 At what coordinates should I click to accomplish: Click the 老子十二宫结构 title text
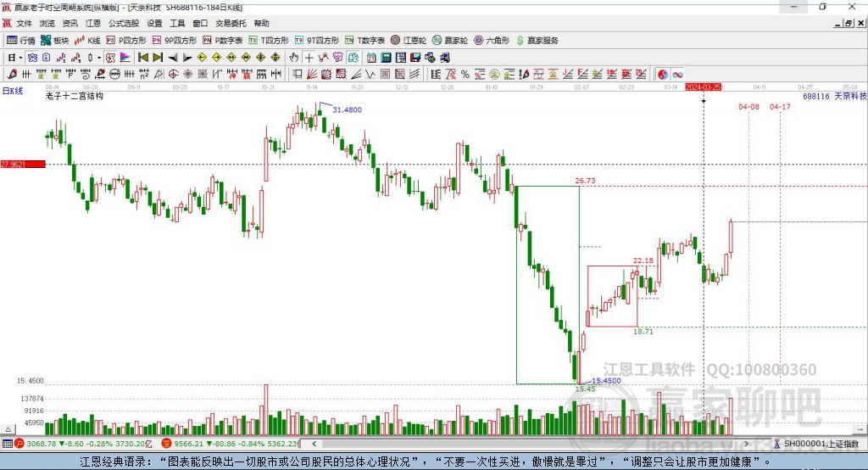pyautogui.click(x=75, y=96)
